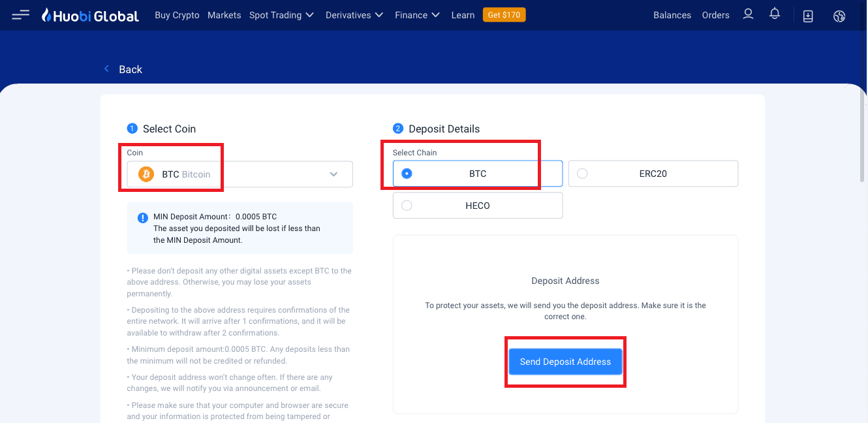Expand the Coin dropdown arrow
Screen dimensions: 868x423
click(334, 174)
